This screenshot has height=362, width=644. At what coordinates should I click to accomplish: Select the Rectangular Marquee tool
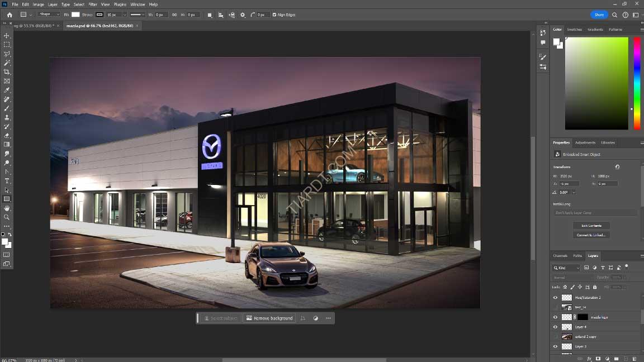pos(7,45)
